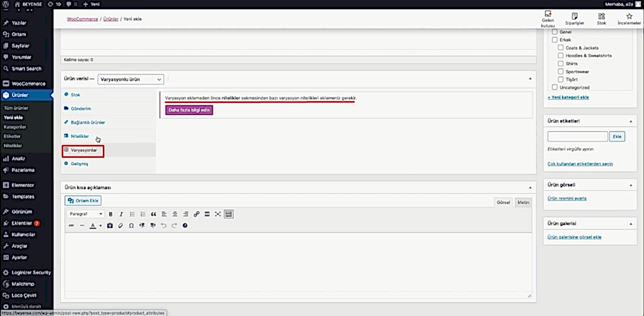Add a blockquote

(154, 214)
